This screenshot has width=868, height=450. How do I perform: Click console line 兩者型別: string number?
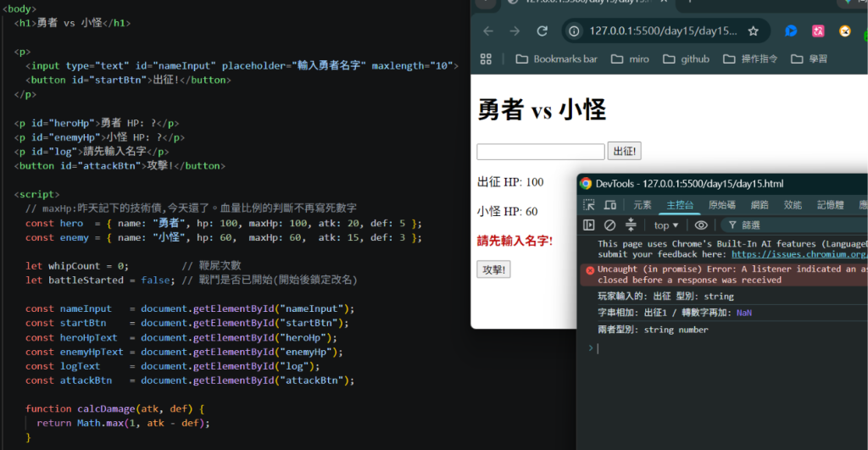pos(654,330)
